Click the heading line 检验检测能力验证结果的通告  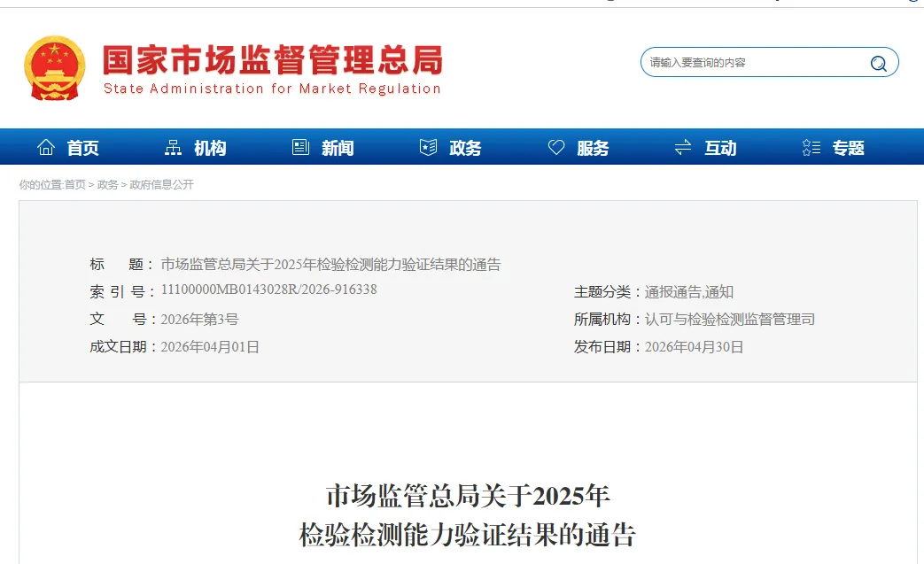click(x=467, y=535)
